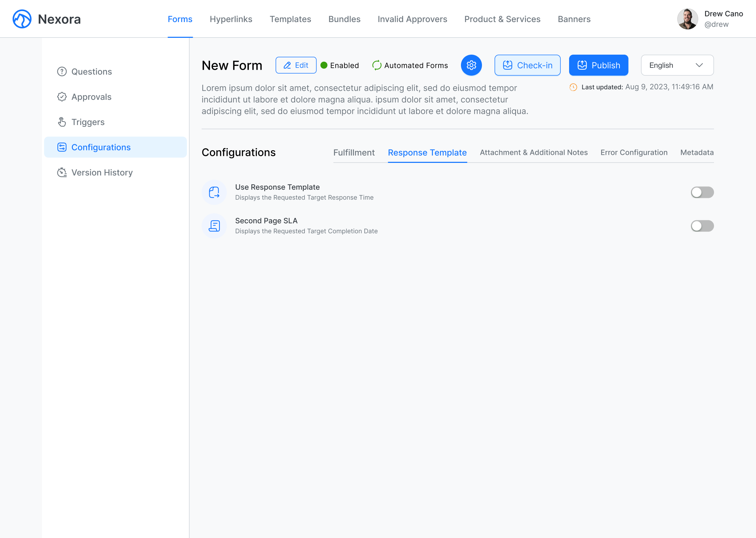Click the Questions sidebar icon
Viewport: 756px width, 538px height.
tap(62, 71)
